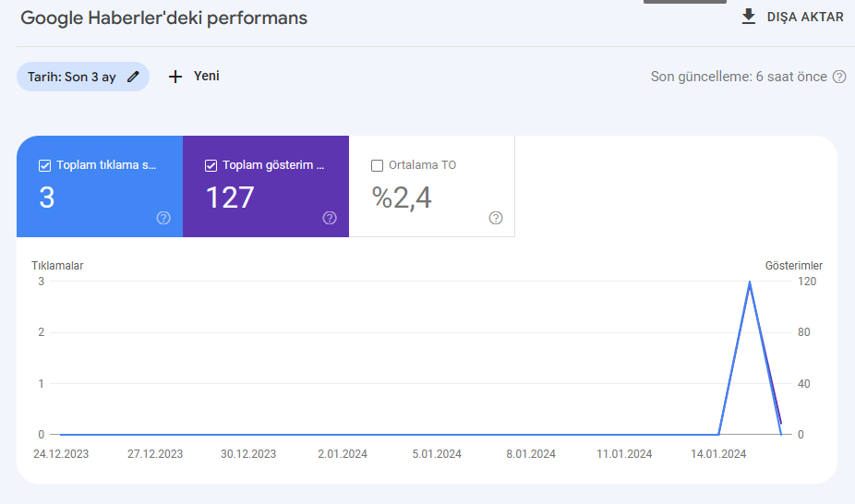Click the download icon next to DIŞA AKTAR
This screenshot has height=504, width=855.
point(749,17)
